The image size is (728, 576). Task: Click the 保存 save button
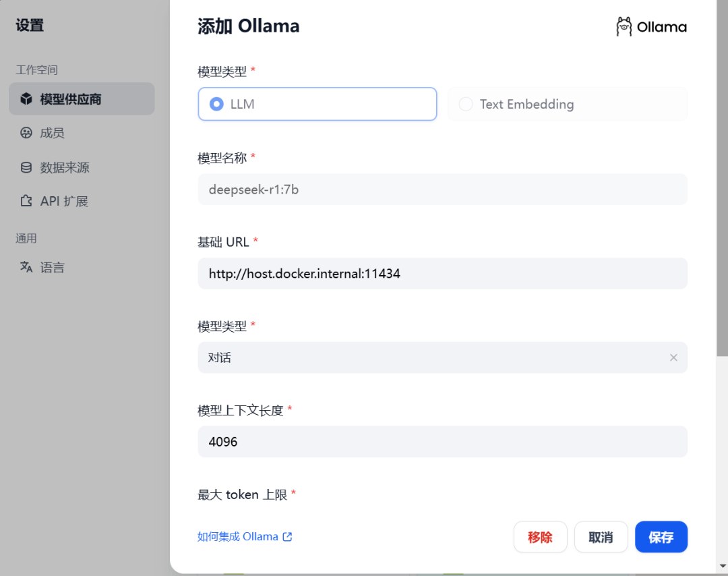click(661, 537)
